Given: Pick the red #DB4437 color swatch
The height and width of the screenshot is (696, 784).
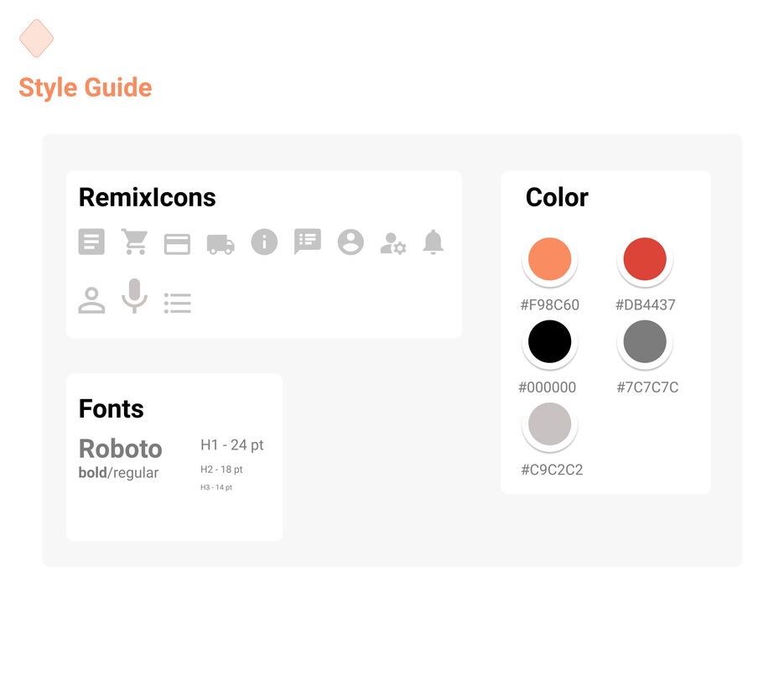Looking at the screenshot, I should 645,259.
